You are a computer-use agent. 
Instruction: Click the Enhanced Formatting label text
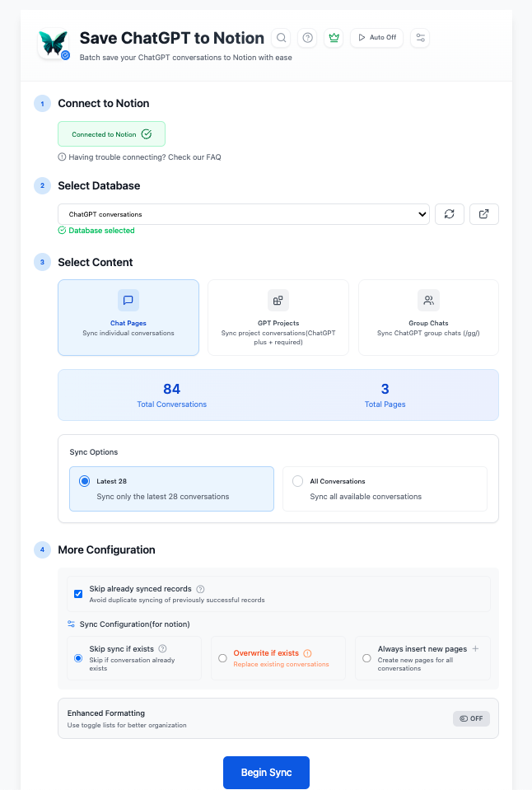tap(105, 713)
